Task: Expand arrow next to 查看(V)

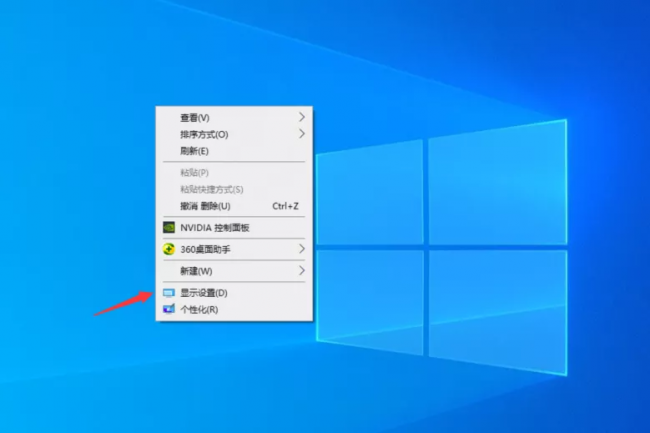Action: 302,117
